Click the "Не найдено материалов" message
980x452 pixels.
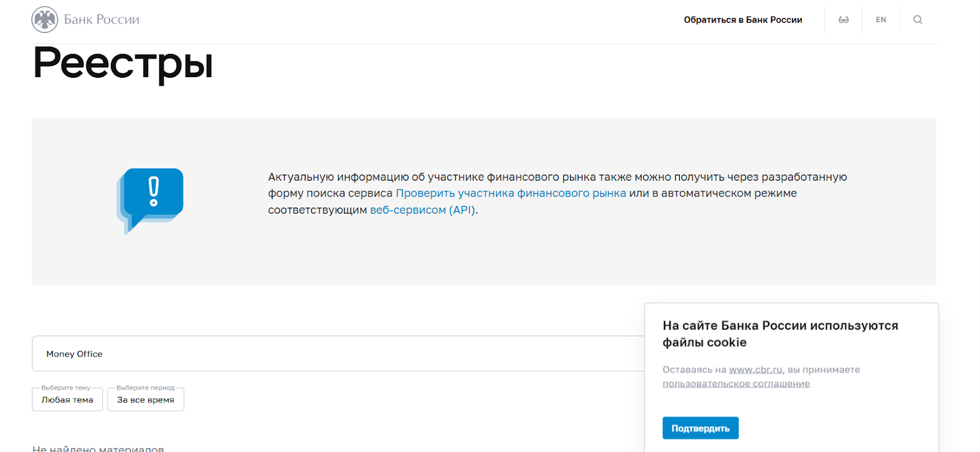coord(98,448)
